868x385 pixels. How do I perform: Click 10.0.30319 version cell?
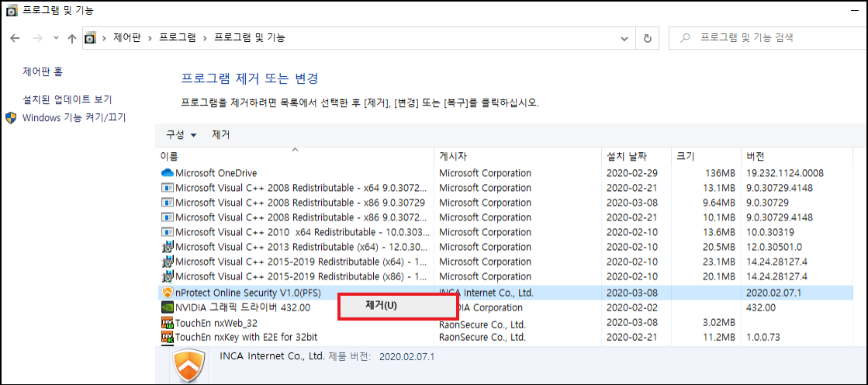(x=771, y=231)
